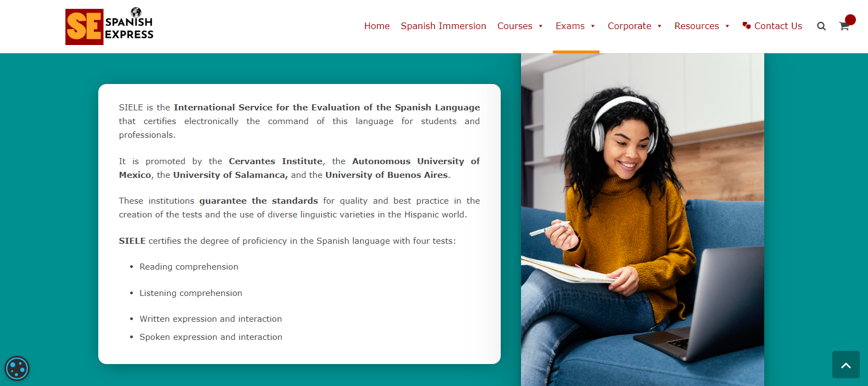868x386 pixels.
Task: Select the Courses menu item
Action: [x=514, y=26]
